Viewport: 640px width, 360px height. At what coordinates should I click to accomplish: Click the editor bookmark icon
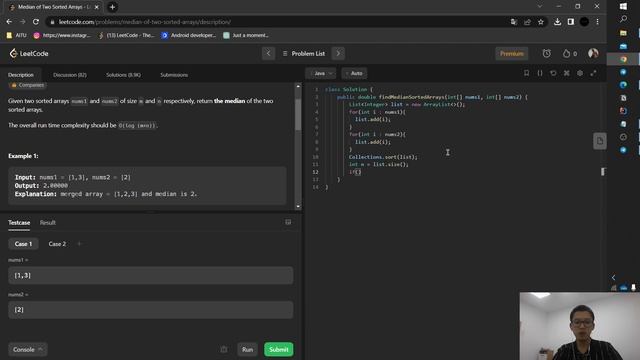[527, 73]
